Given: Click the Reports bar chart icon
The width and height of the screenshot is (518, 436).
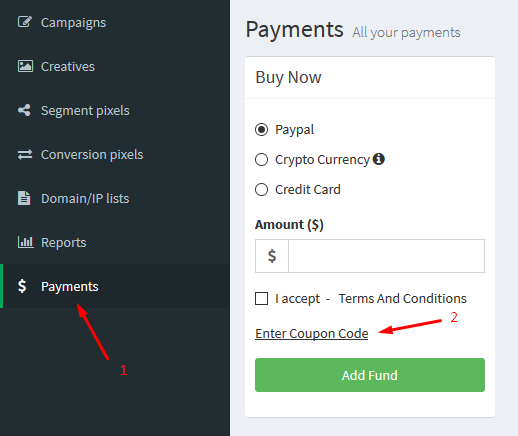Looking at the screenshot, I should point(25,242).
